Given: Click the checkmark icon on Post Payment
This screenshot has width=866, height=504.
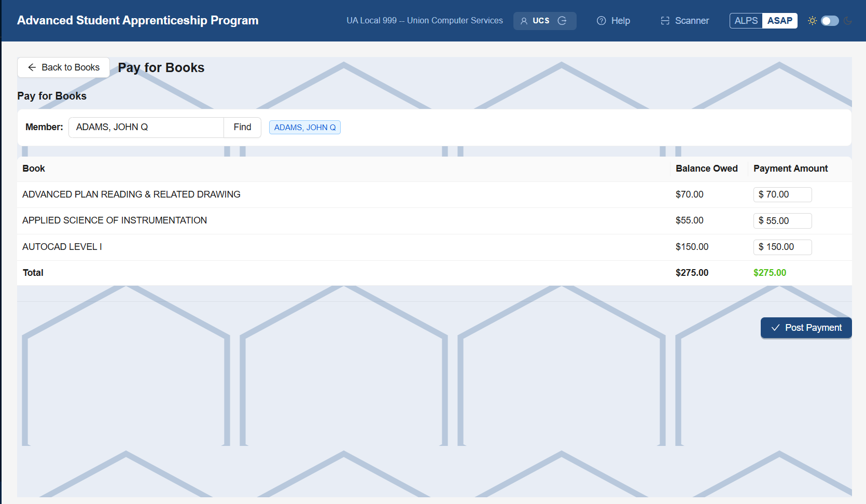Looking at the screenshot, I should tap(776, 328).
